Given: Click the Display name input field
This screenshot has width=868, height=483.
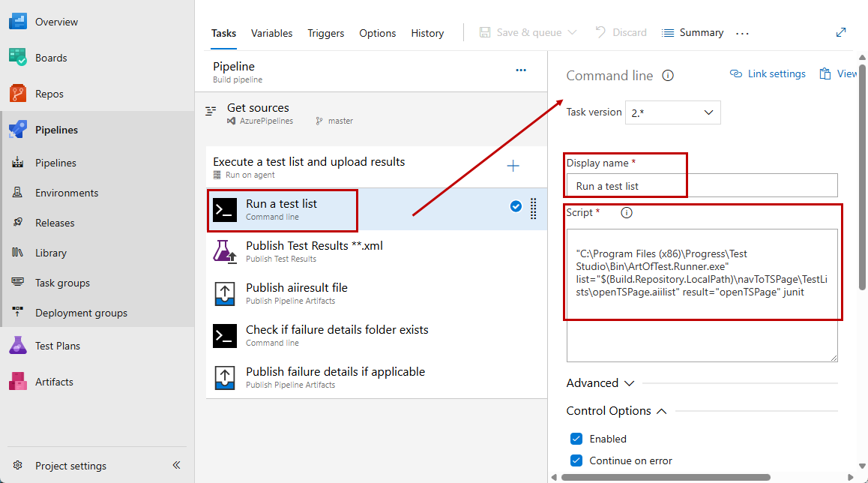Looking at the screenshot, I should [x=702, y=185].
